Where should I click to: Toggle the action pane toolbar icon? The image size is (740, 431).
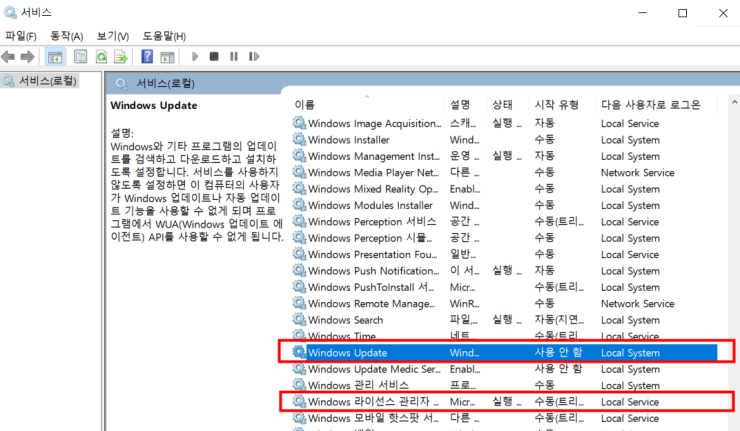pos(168,57)
